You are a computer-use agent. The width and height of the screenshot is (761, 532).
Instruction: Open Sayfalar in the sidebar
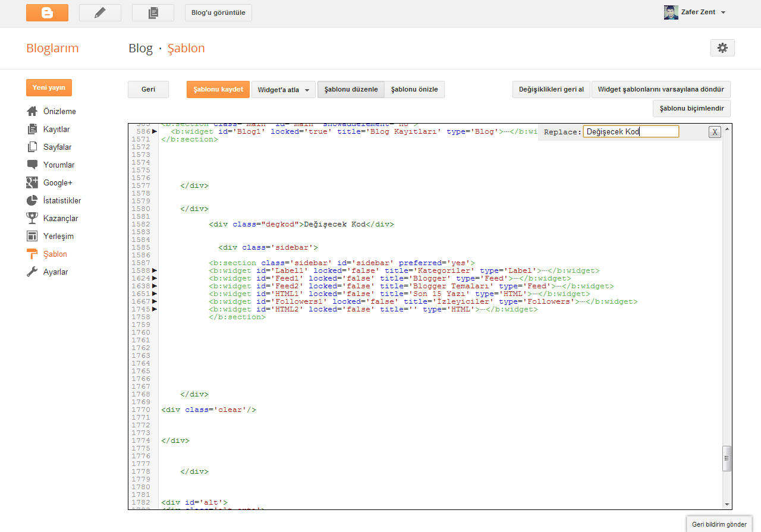click(x=58, y=147)
